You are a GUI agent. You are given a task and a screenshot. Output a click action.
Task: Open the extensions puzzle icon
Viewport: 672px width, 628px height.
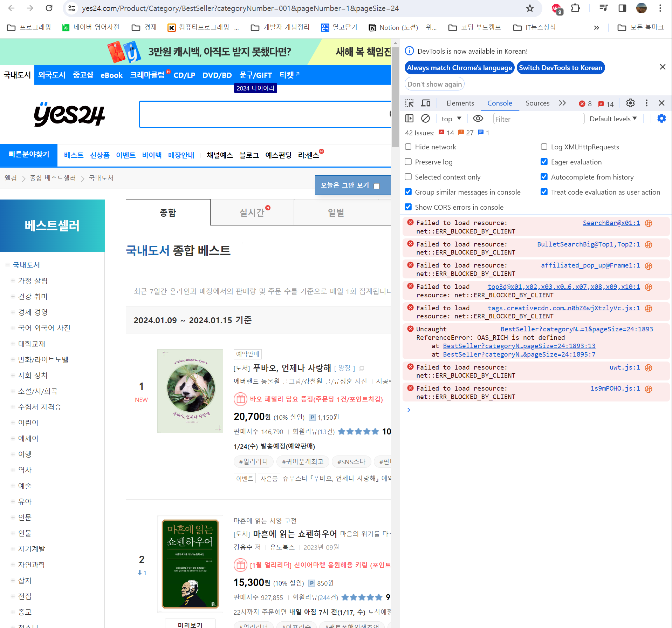tap(575, 8)
